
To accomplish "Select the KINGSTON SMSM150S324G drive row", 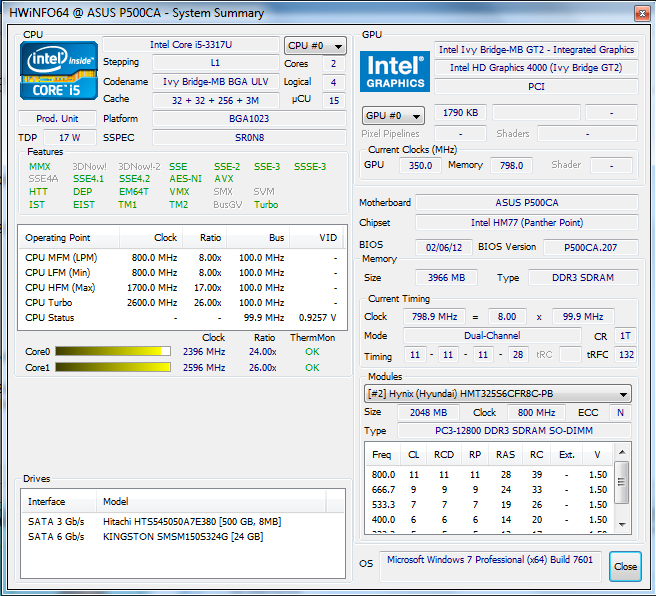I will [x=183, y=537].
